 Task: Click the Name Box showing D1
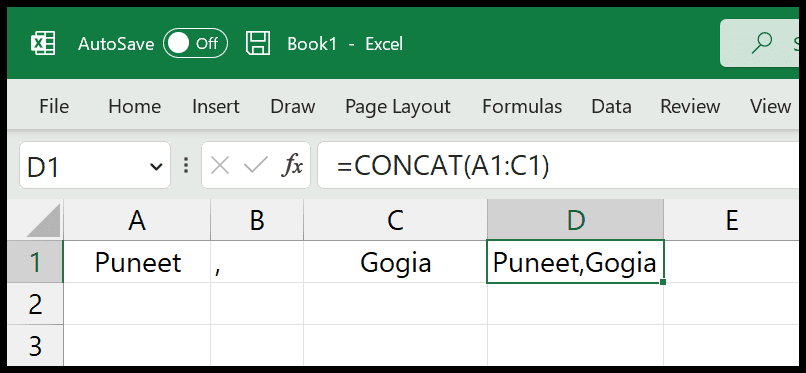coord(95,165)
